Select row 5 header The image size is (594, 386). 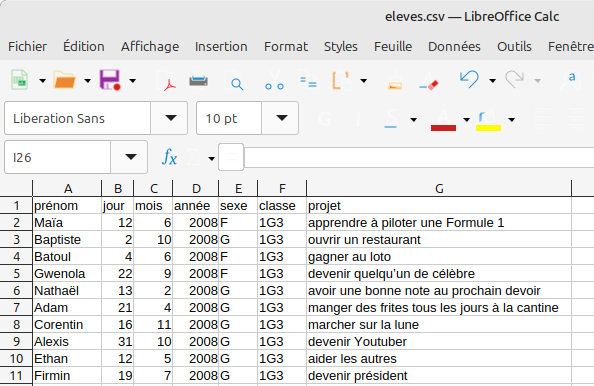[16, 273]
